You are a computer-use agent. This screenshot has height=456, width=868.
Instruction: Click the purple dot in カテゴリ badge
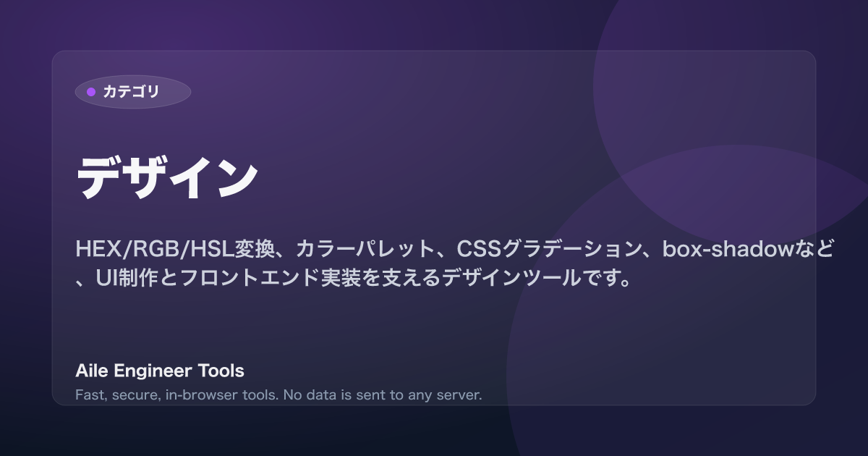(91, 92)
